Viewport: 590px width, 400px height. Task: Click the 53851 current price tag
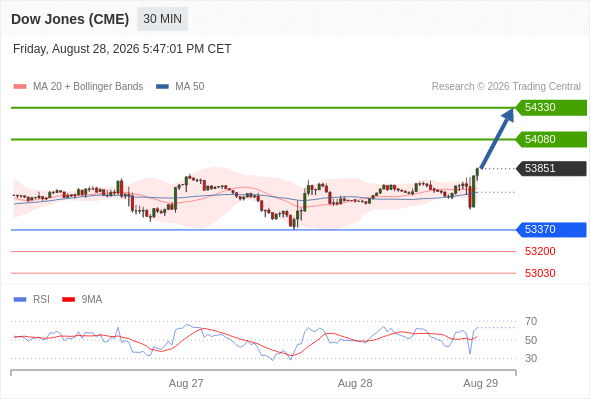pyautogui.click(x=551, y=168)
